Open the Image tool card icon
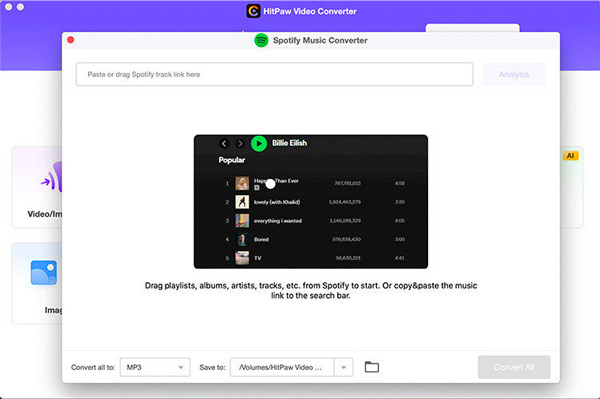The height and width of the screenshot is (399, 600). point(44,272)
